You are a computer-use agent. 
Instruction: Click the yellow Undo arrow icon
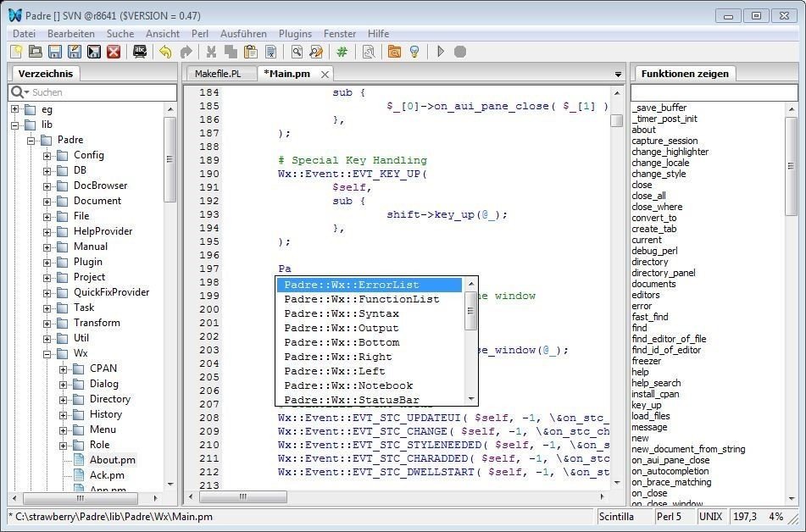point(165,52)
